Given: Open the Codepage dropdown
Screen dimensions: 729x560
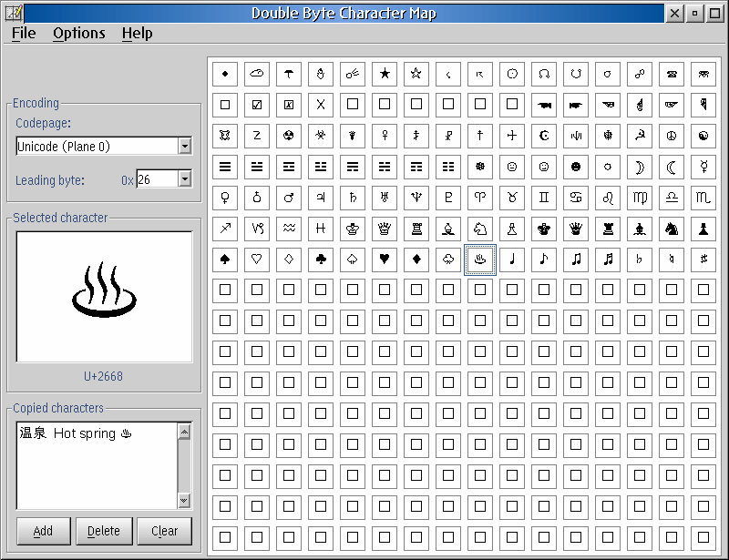Looking at the screenshot, I should tap(185, 146).
